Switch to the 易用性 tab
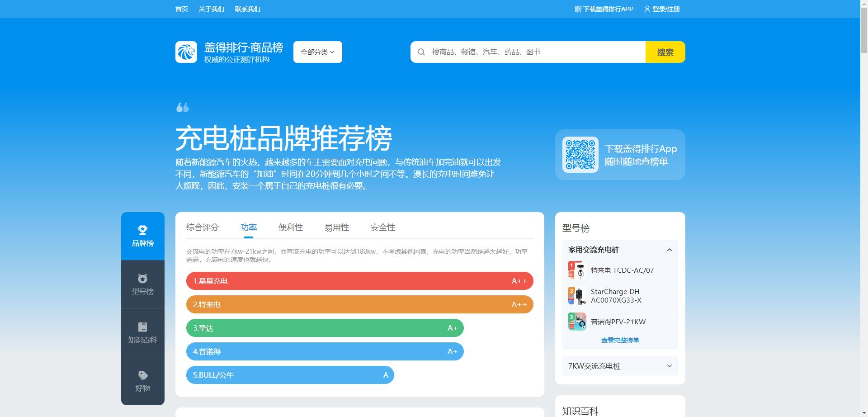 [x=336, y=227]
